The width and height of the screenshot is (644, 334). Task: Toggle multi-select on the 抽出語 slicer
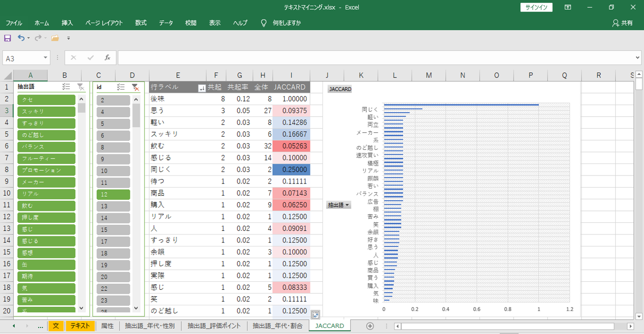65,87
